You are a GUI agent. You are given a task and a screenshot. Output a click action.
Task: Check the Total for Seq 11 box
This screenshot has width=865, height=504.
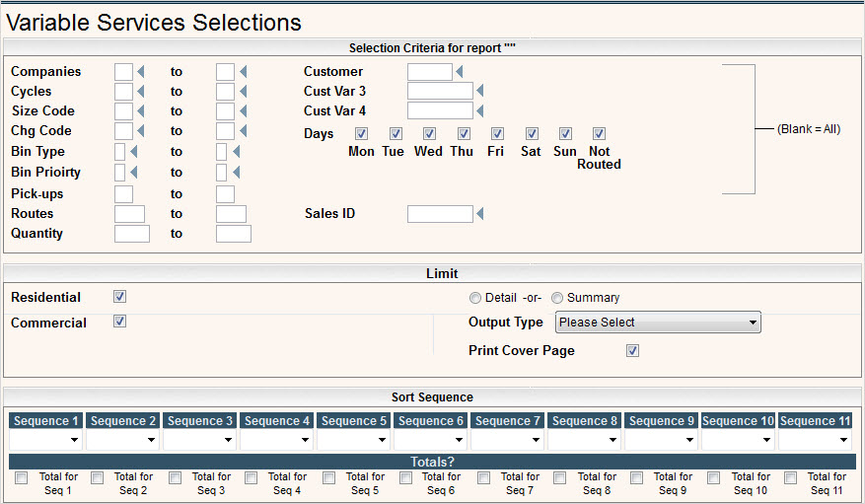[790, 477]
